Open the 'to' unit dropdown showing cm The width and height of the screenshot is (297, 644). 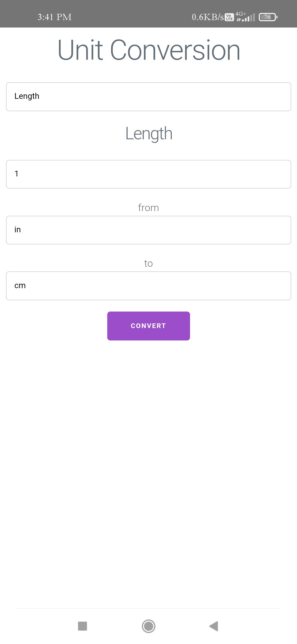pos(148,285)
